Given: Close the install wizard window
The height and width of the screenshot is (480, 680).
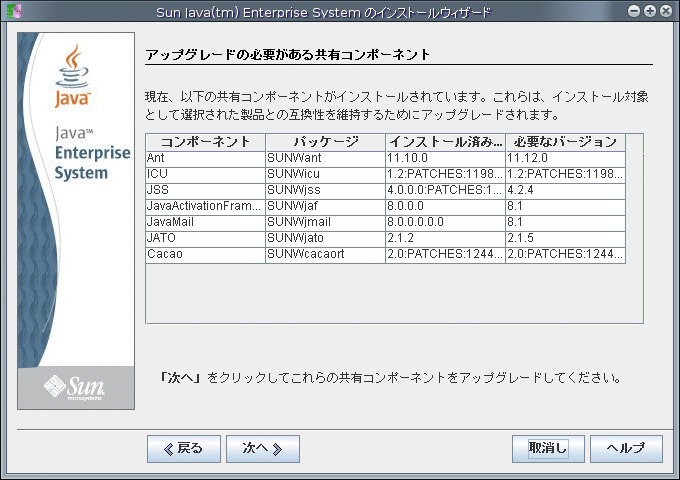Looking at the screenshot, I should [x=666, y=11].
